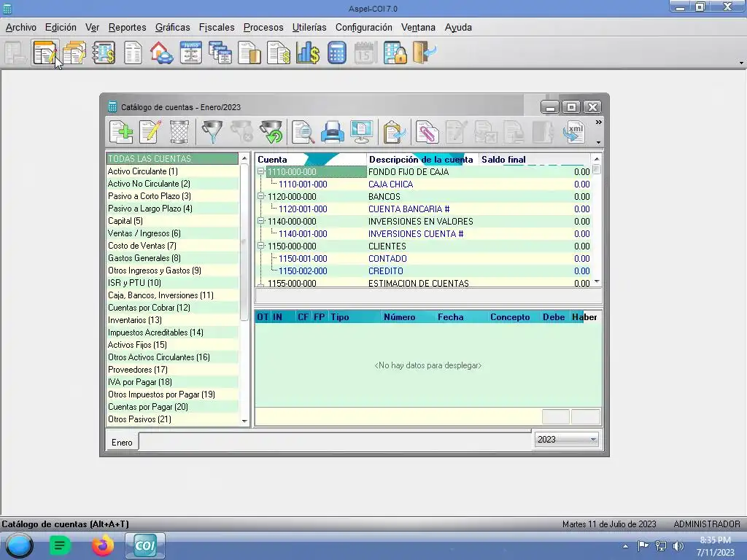Viewport: 747px width, 560px height.
Task: Select Capital (5) category
Action: tap(172, 220)
